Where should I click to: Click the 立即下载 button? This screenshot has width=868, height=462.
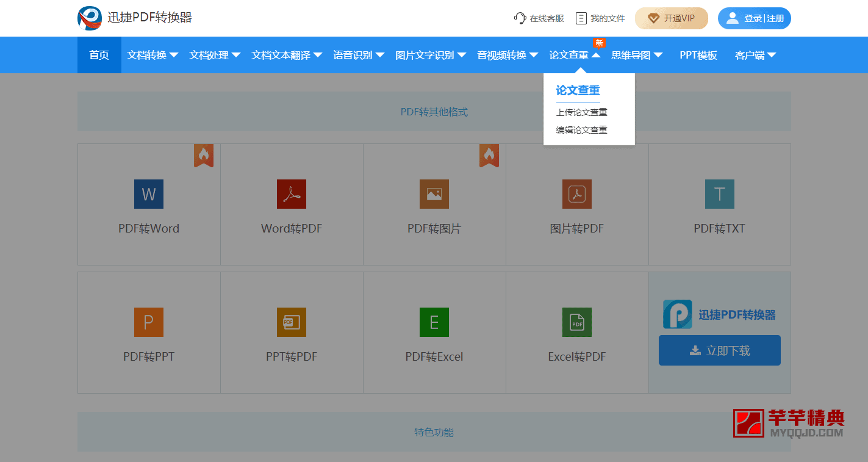[x=720, y=350]
